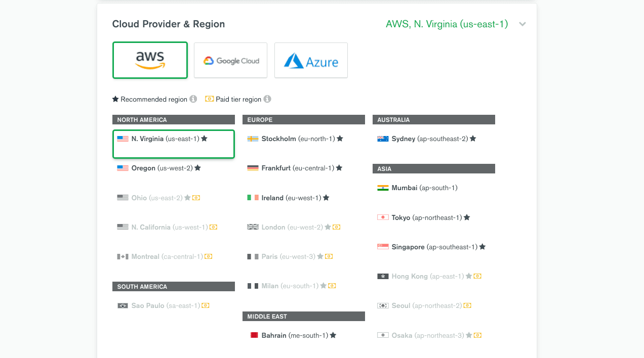Click the Japanese flag beside Tokyo
The image size is (644, 358).
[383, 217]
